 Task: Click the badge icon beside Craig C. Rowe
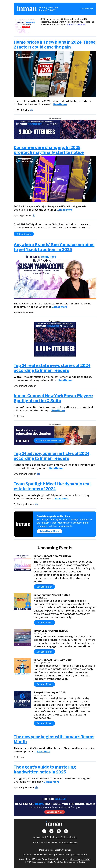point(34,215)
